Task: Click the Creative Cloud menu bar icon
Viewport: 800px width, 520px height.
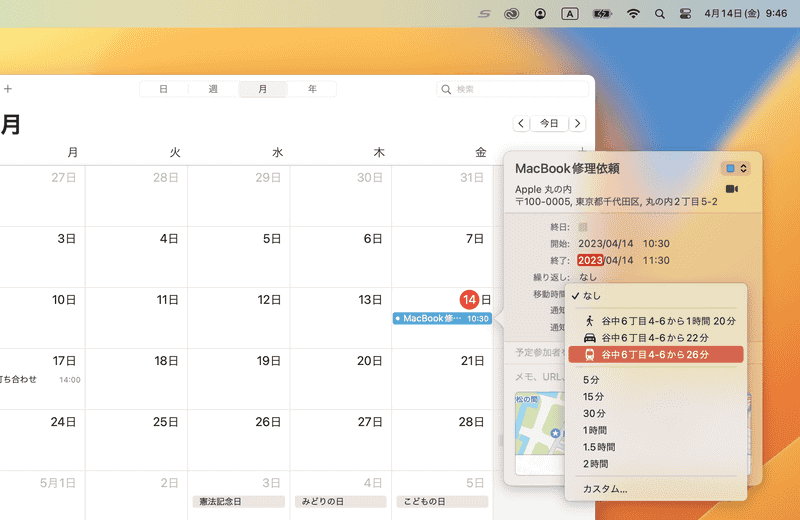Action: (511, 14)
